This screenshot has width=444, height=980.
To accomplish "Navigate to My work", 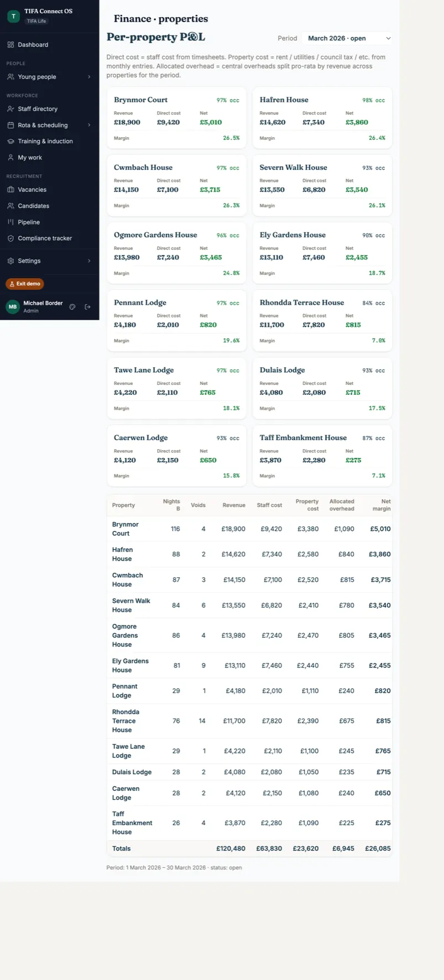I will (49, 158).
